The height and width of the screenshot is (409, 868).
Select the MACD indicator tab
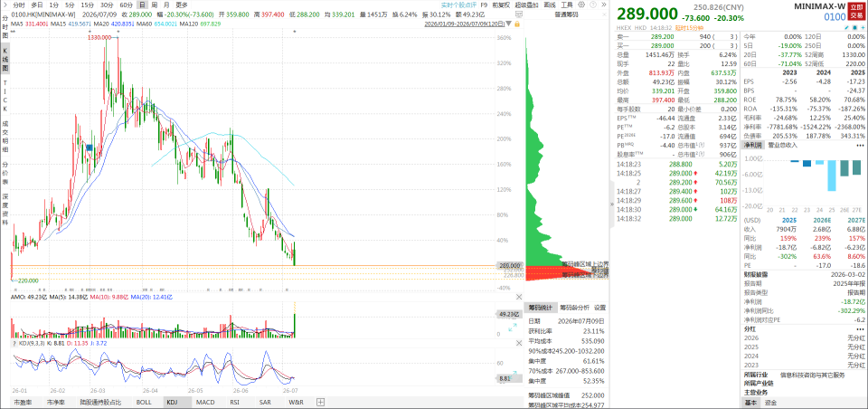pyautogui.click(x=205, y=403)
